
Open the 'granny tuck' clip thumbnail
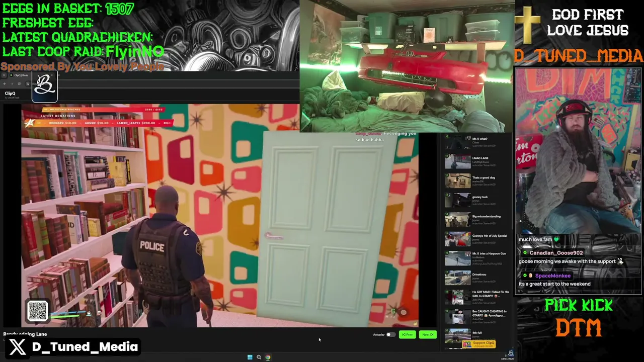pos(457,200)
